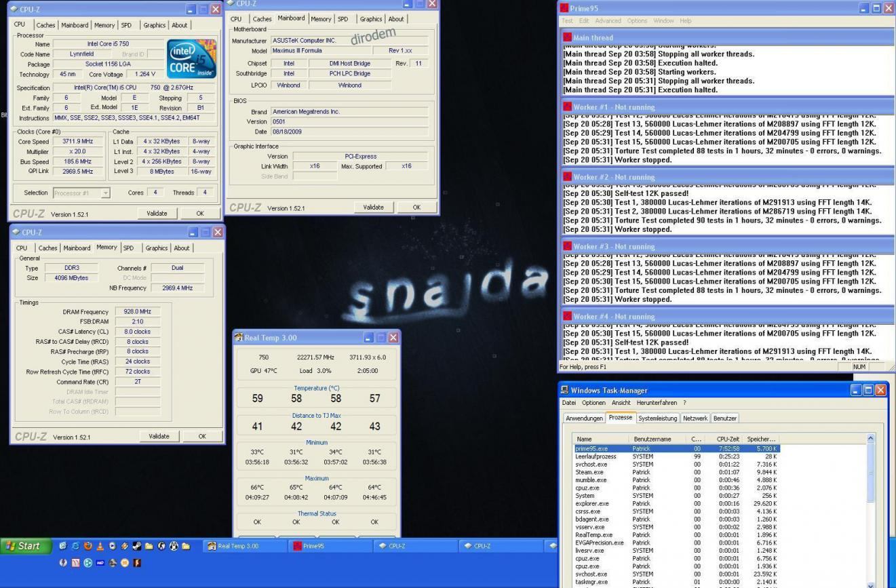Select the EVGAPrecision.exe process row
This screenshot has width=896, height=588.
tap(676, 543)
